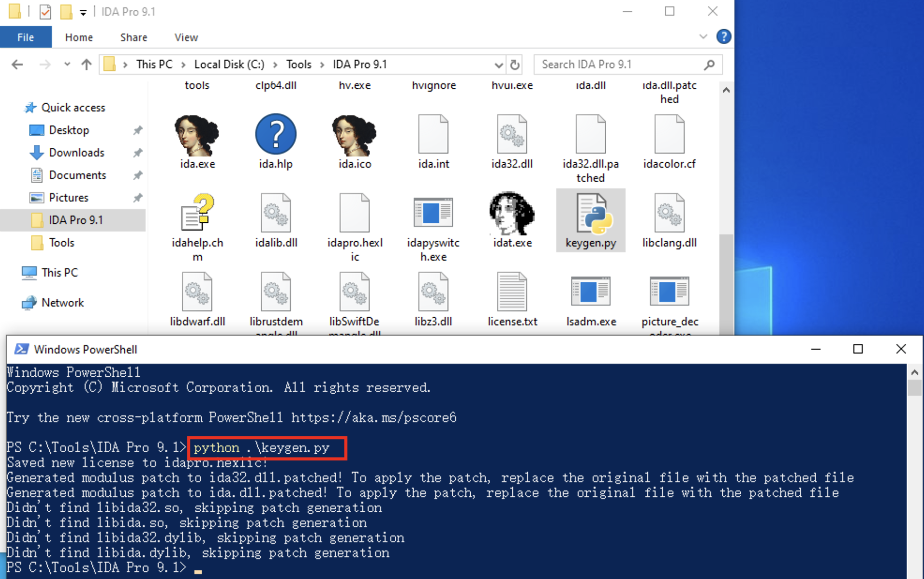Refresh the IDA Pro 9.1 folder
Image resolution: width=924 pixels, height=579 pixels.
pos(515,65)
